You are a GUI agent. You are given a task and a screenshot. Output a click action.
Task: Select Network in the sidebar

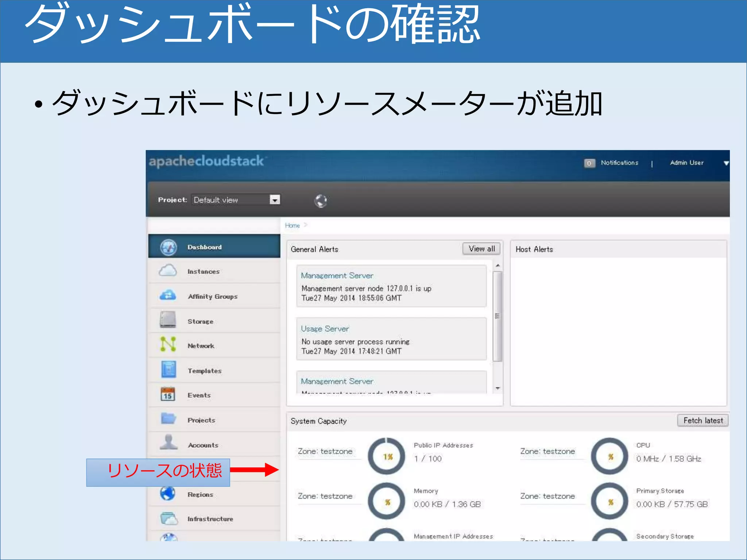[x=214, y=345]
